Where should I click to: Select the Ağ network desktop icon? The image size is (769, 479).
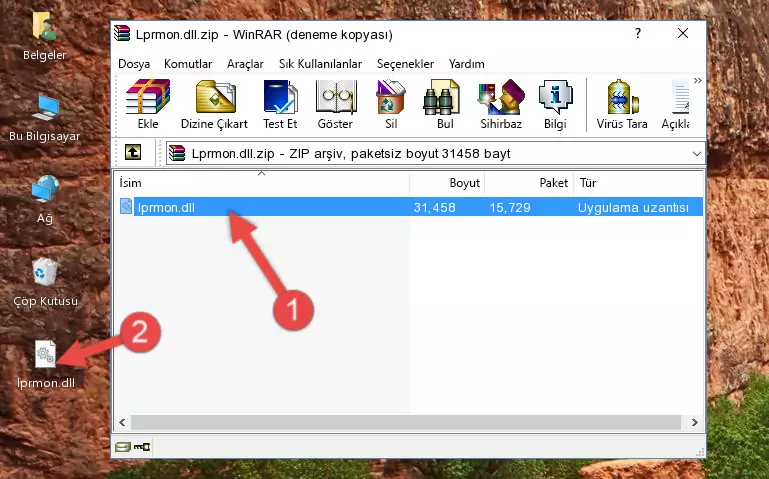45,199
